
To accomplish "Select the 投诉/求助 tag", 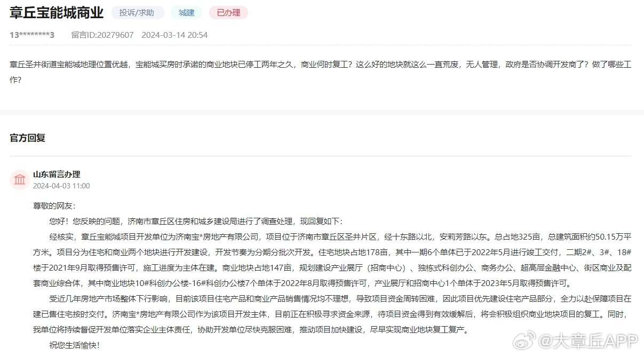I will pos(137,13).
